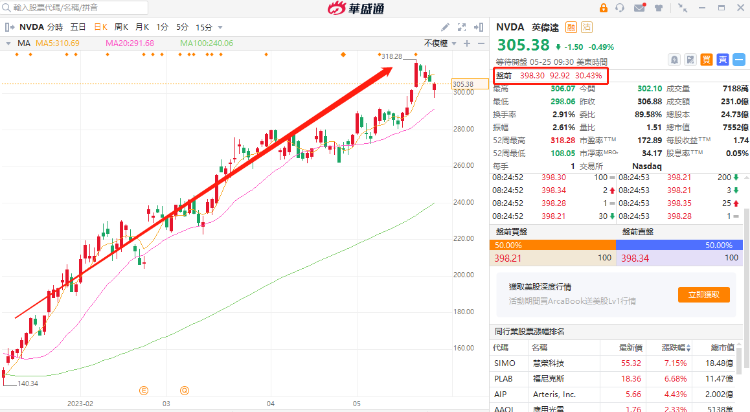Collapse left panel with arrow icon
The image size is (750, 412).
pyautogui.click(x=9, y=27)
